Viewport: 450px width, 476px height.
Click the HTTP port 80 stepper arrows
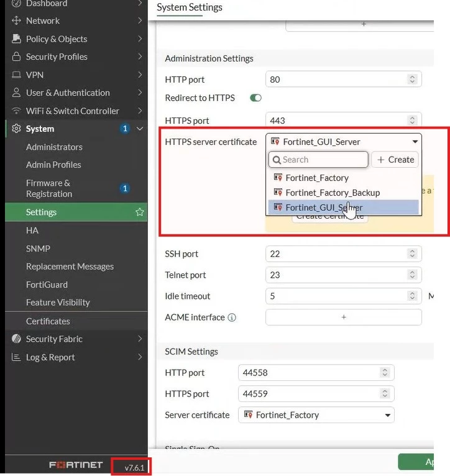tap(412, 80)
